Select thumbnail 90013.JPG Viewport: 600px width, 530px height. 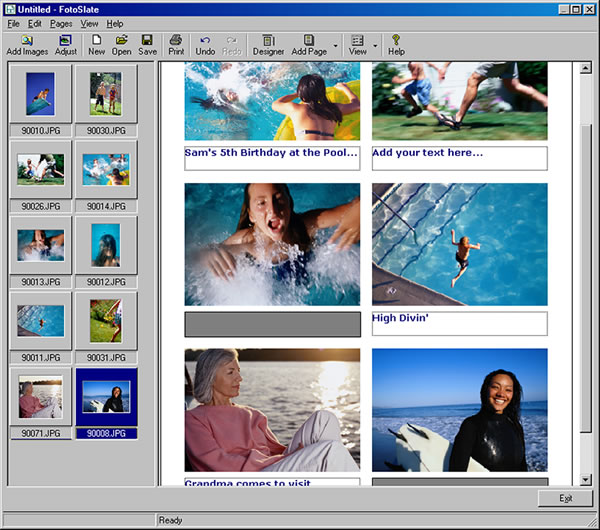(40, 245)
